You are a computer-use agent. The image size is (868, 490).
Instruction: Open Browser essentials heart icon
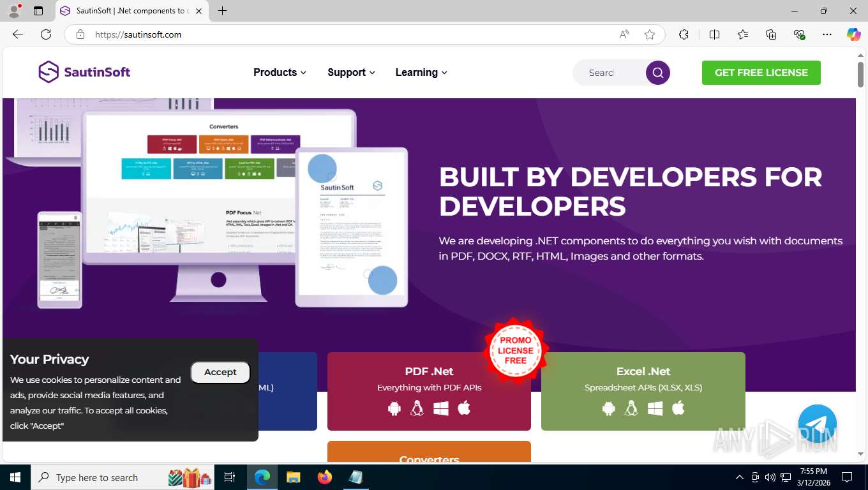point(799,34)
